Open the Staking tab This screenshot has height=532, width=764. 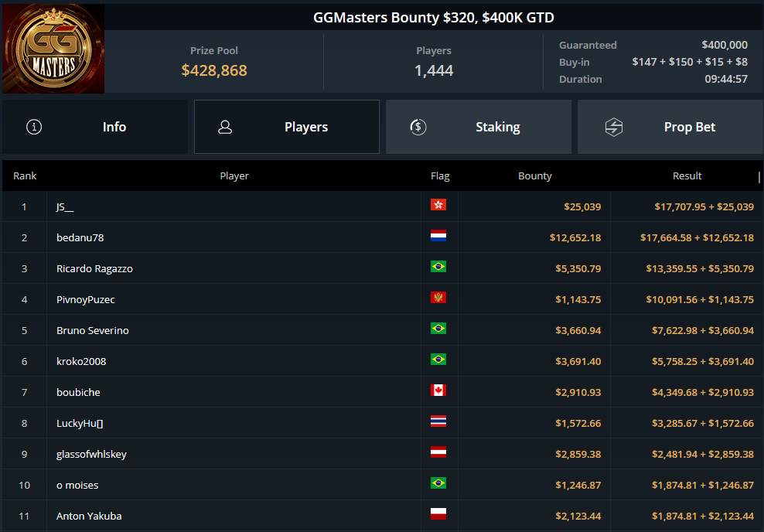click(479, 127)
